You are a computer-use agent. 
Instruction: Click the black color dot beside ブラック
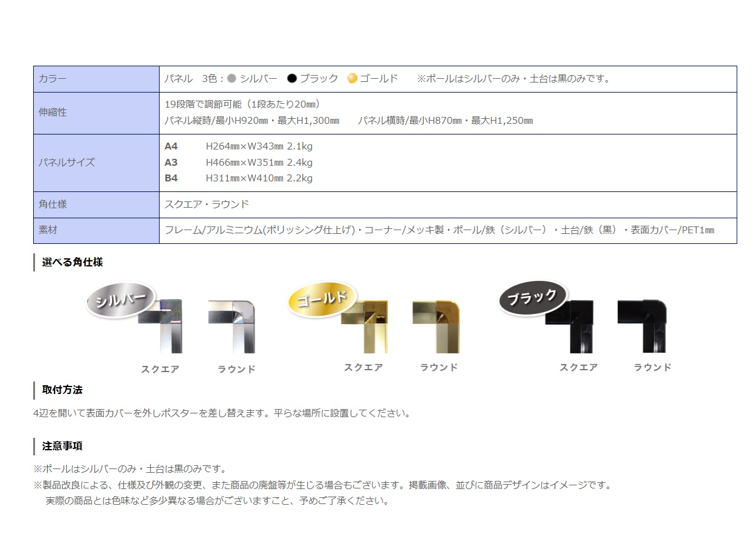(x=292, y=79)
